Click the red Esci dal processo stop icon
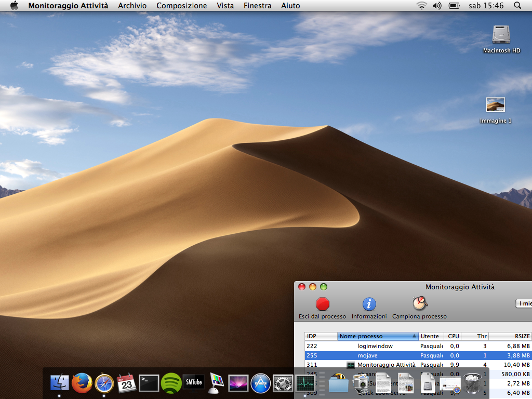 [322, 304]
